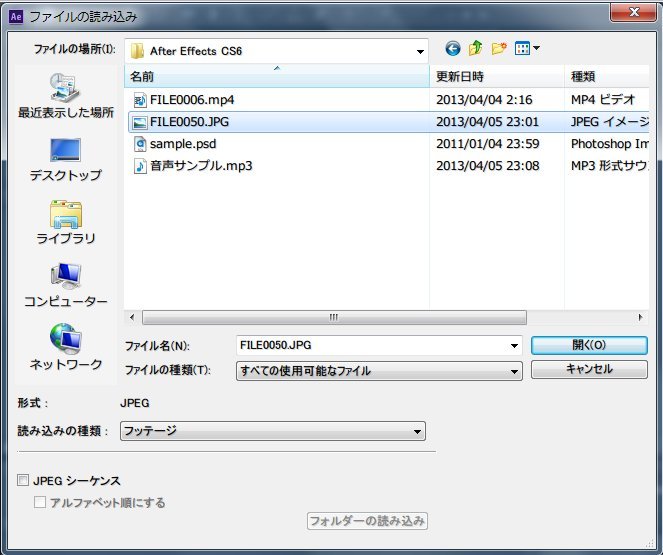Sort by 更新日時 column header

click(497, 77)
